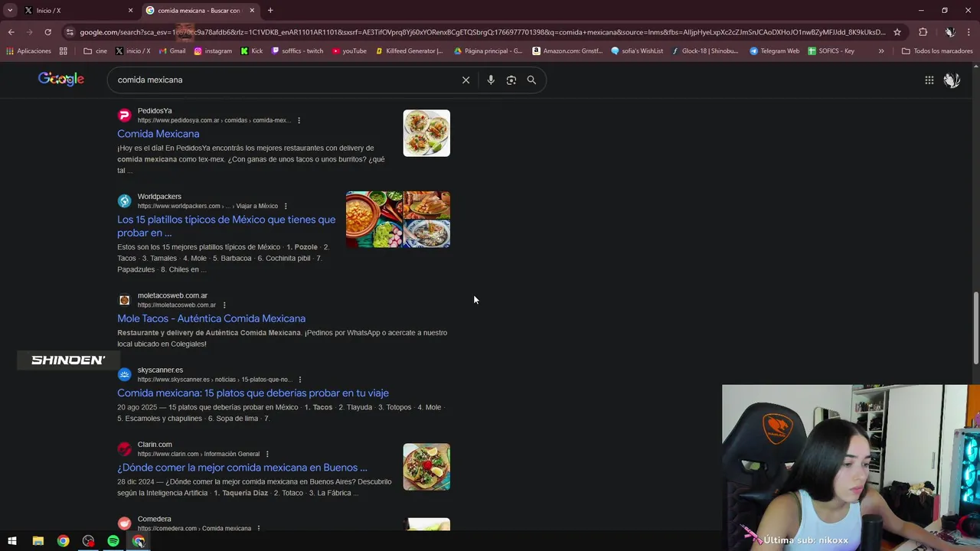The image size is (980, 551).
Task: Open Spotify from the taskbar
Action: point(113,541)
